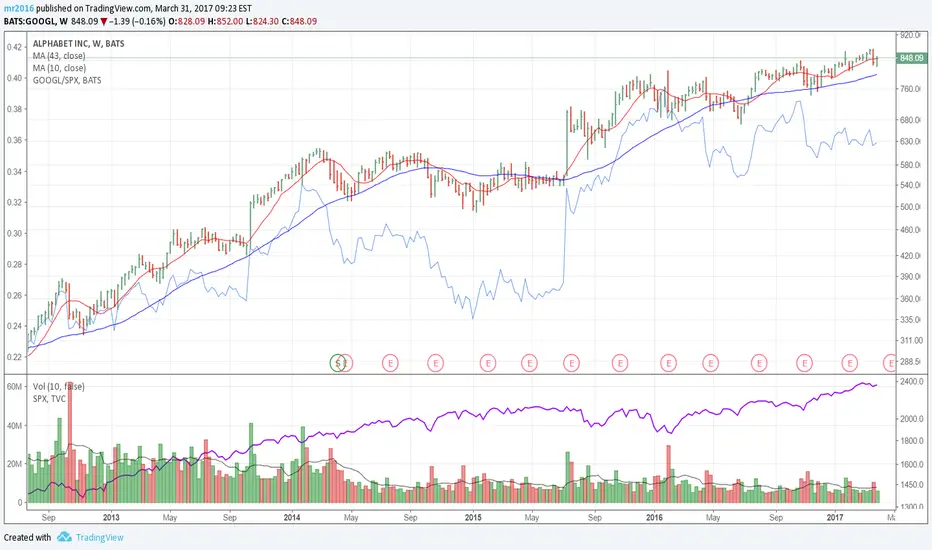Click the 20M volume axis label
This screenshot has height=550, width=932.
click(x=15, y=464)
